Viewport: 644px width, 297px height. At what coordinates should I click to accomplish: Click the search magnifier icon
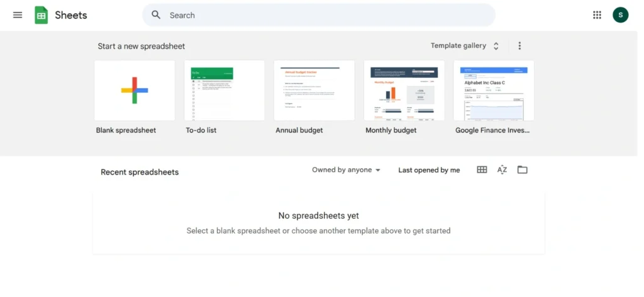(156, 15)
